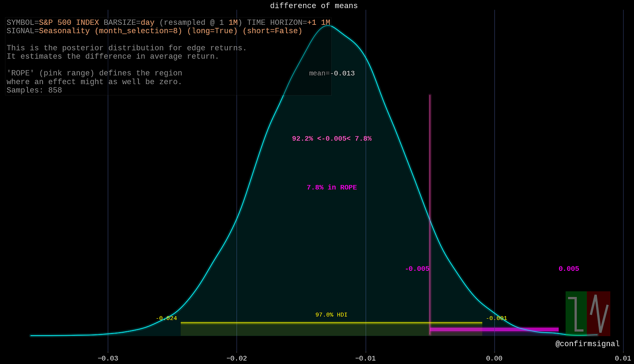Click "SIGNAL=Seasonality (month_selection=8)" text
The image size is (634, 364).
(x=94, y=31)
